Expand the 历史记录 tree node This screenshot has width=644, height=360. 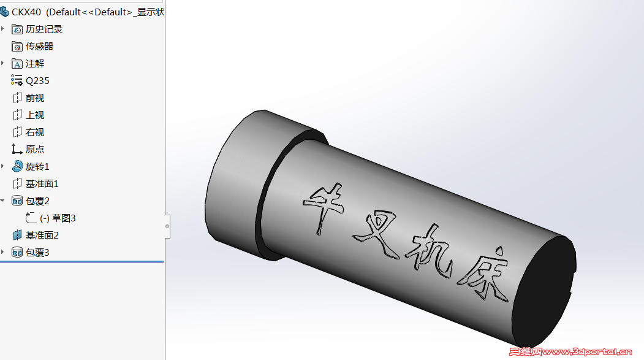(x=3, y=29)
